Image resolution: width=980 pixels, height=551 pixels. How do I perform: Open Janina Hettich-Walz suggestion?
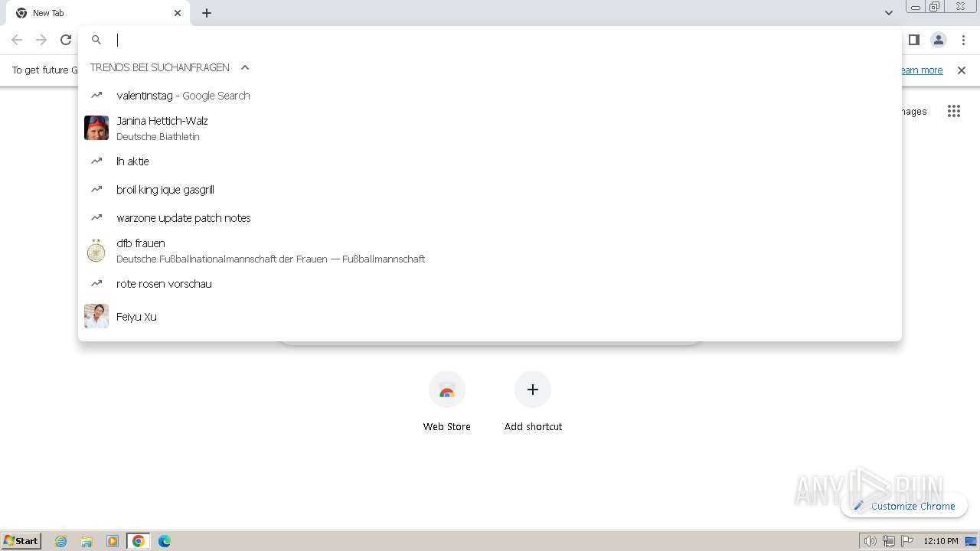click(490, 128)
